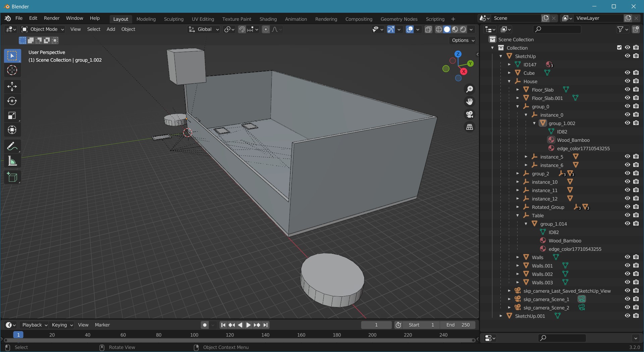Expand SketchUp.001 in outliner
Image resolution: width=644 pixels, height=352 pixels.
501,316
